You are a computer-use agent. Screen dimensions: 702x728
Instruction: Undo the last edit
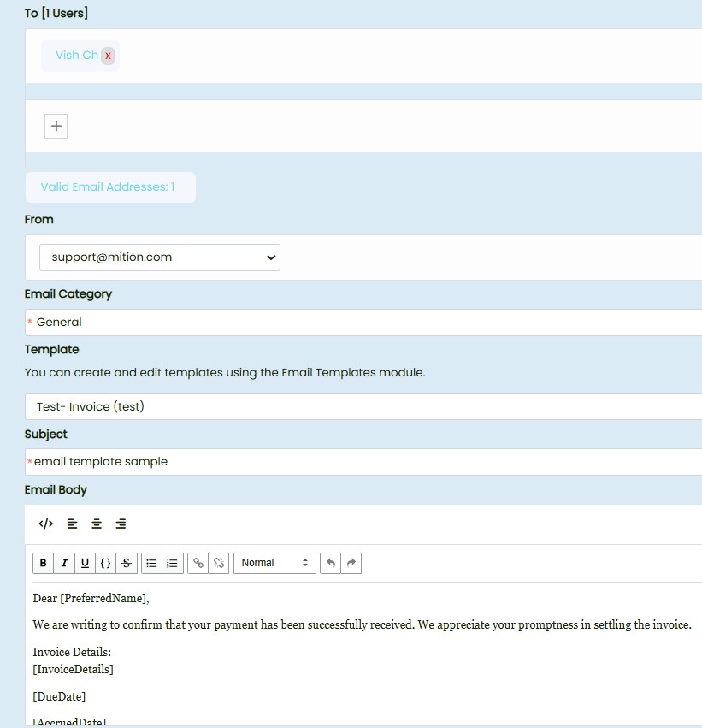(331, 563)
